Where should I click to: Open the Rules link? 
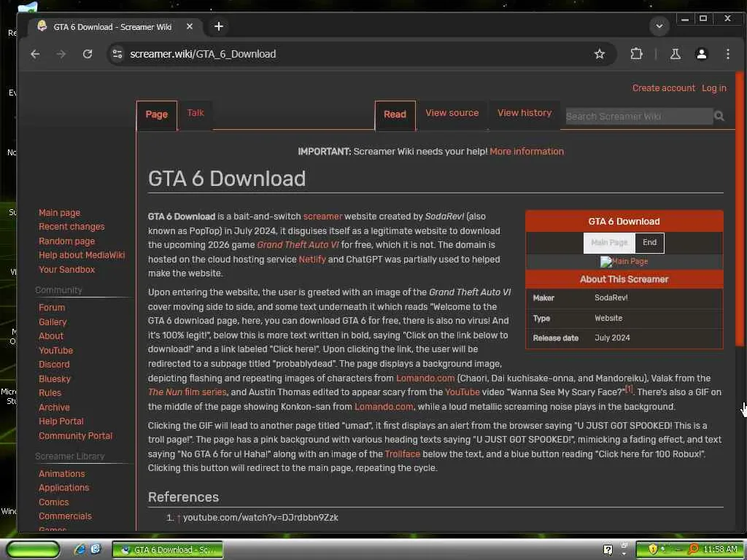tap(50, 393)
